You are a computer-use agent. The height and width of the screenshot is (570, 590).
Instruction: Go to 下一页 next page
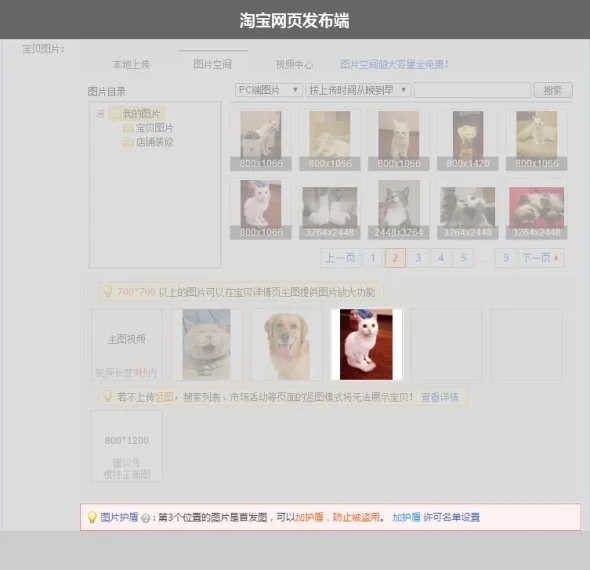click(x=541, y=258)
